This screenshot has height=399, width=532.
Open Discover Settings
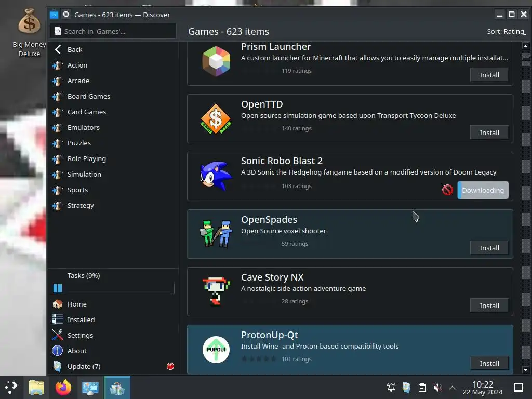click(113, 335)
